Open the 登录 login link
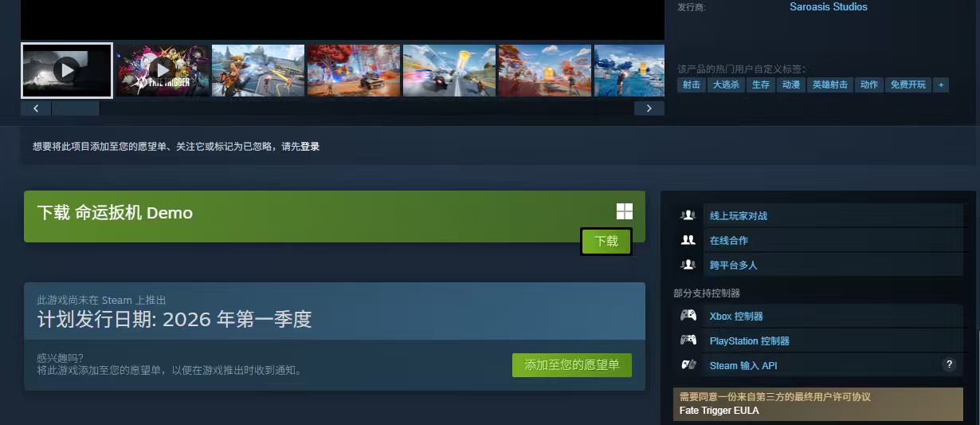 coord(310,147)
